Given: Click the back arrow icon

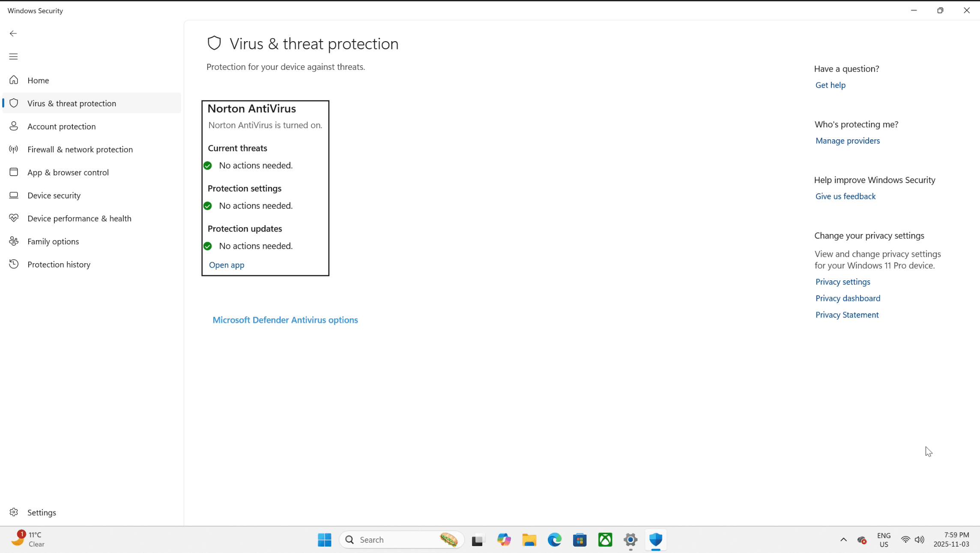Looking at the screenshot, I should point(13,33).
